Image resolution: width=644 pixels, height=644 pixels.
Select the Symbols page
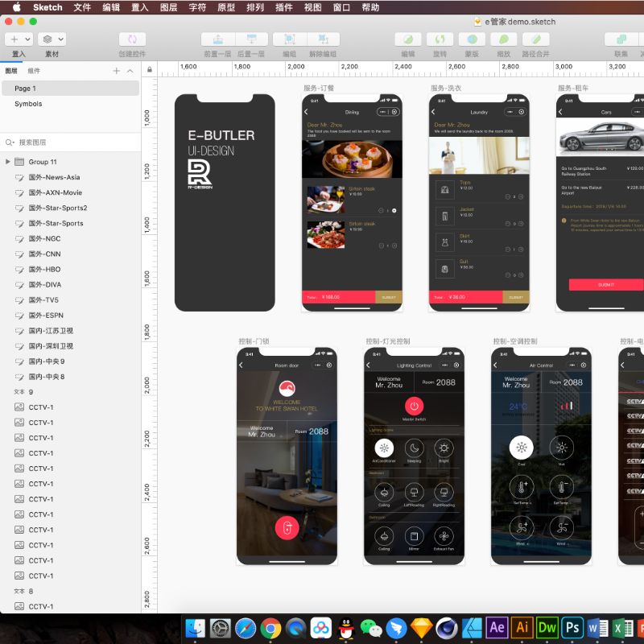[71, 104]
